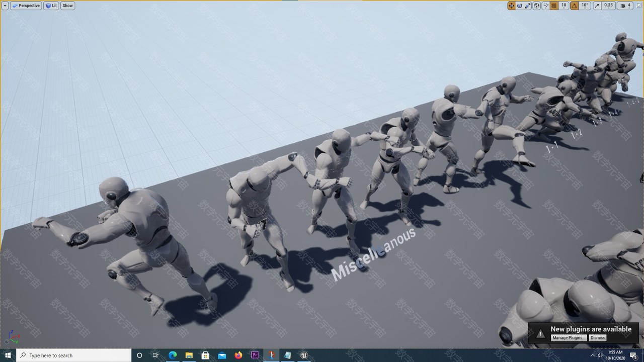This screenshot has height=362, width=644.
Task: Maximize or restore the viewport layout
Action: pyautogui.click(x=639, y=6)
